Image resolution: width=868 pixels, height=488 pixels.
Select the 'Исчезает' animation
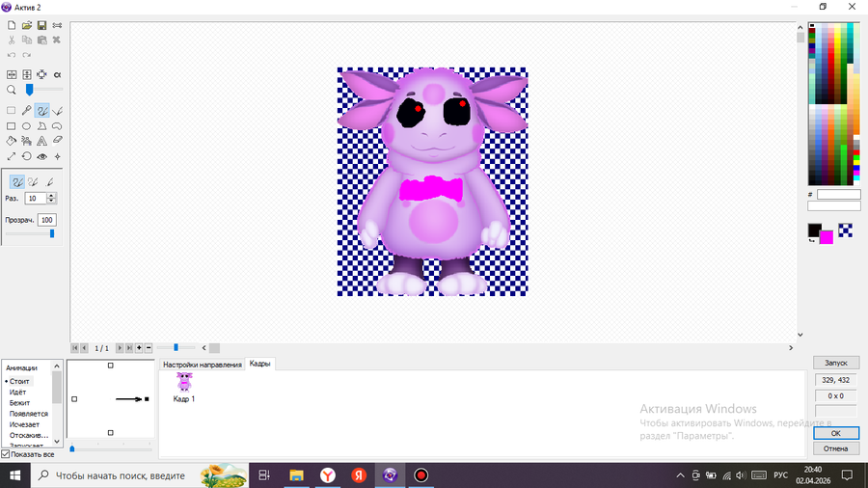[24, 424]
